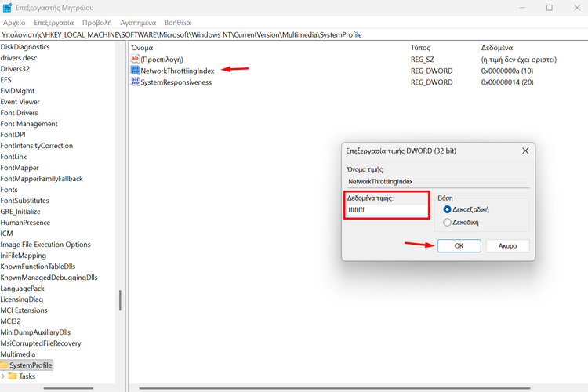Click the REG_SZ type cell

click(x=423, y=60)
